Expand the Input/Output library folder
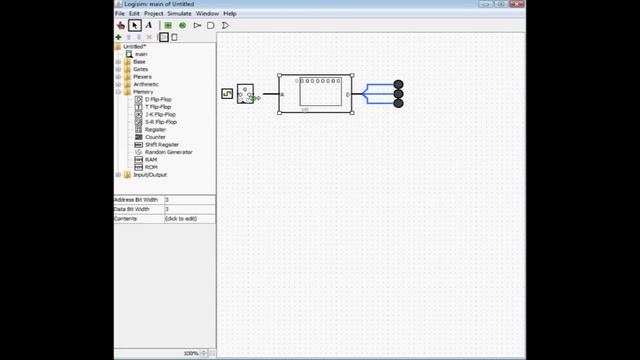Screen dimensions: 640x360 click(118, 175)
